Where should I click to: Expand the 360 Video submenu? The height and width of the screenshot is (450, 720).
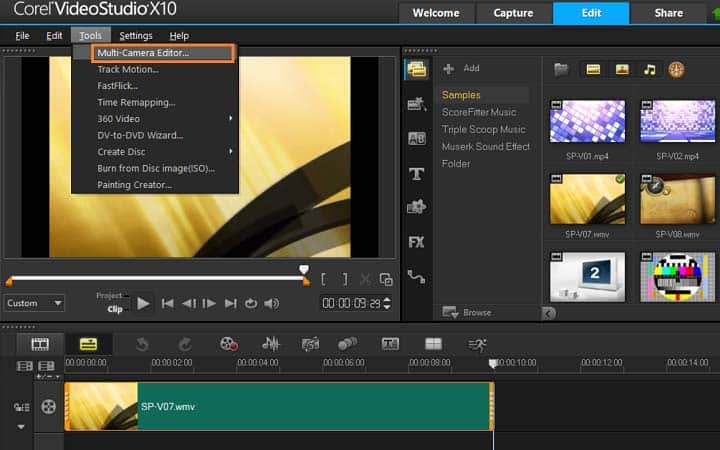(x=155, y=118)
